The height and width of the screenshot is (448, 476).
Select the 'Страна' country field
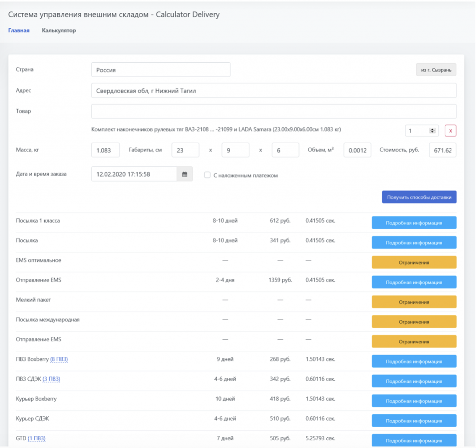tap(160, 70)
